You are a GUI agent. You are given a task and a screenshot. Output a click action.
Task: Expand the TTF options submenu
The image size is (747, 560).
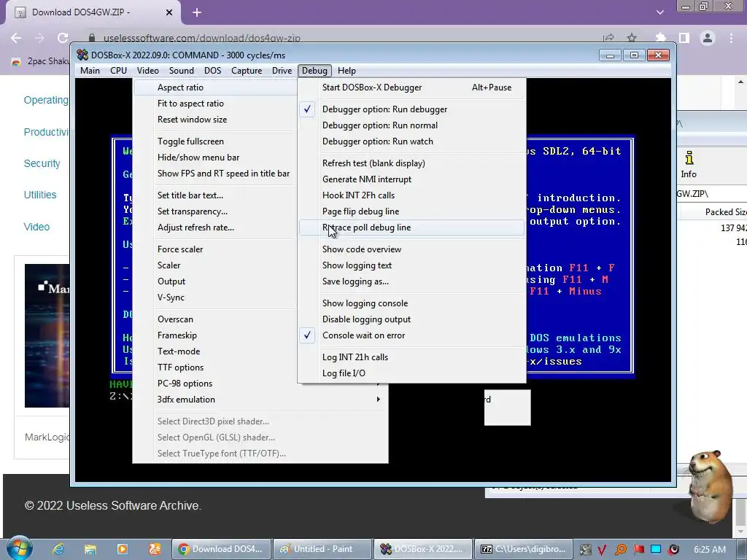coord(216,367)
